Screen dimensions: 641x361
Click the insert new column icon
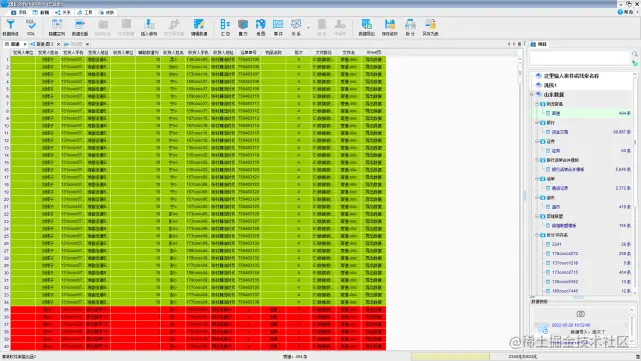(x=149, y=27)
